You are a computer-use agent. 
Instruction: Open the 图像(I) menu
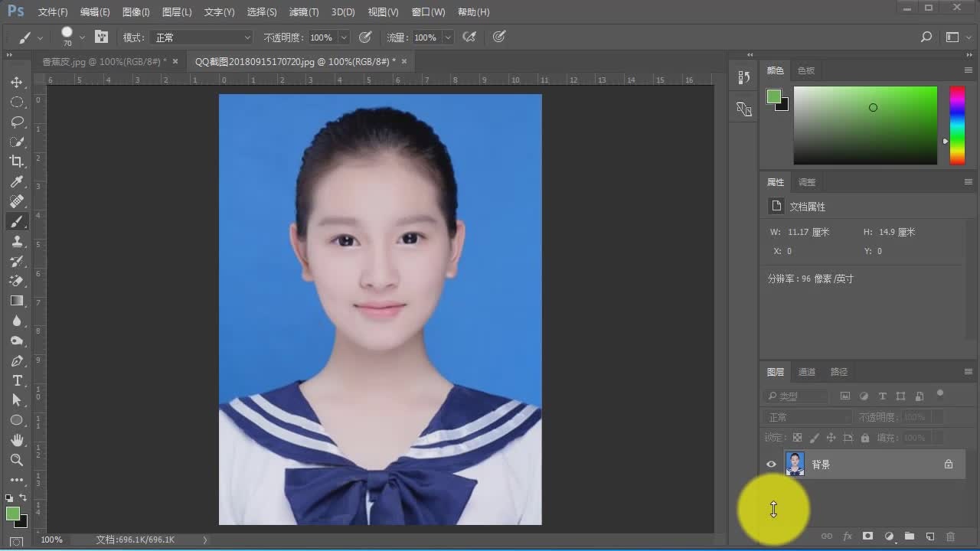(136, 12)
